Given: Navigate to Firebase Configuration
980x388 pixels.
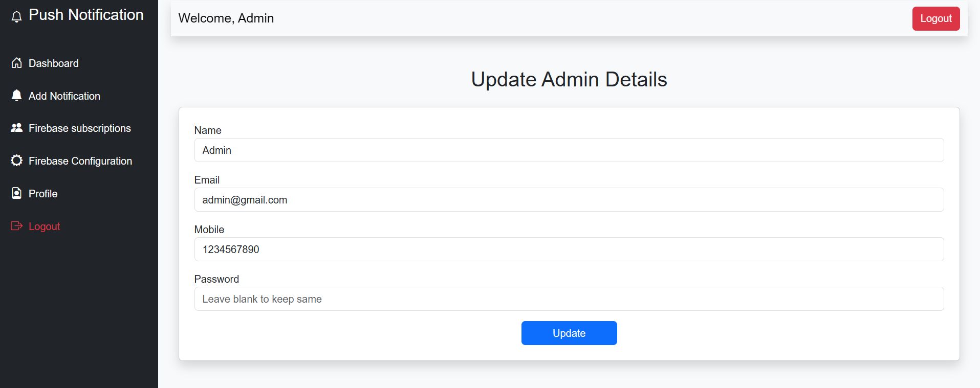Looking at the screenshot, I should (x=80, y=161).
